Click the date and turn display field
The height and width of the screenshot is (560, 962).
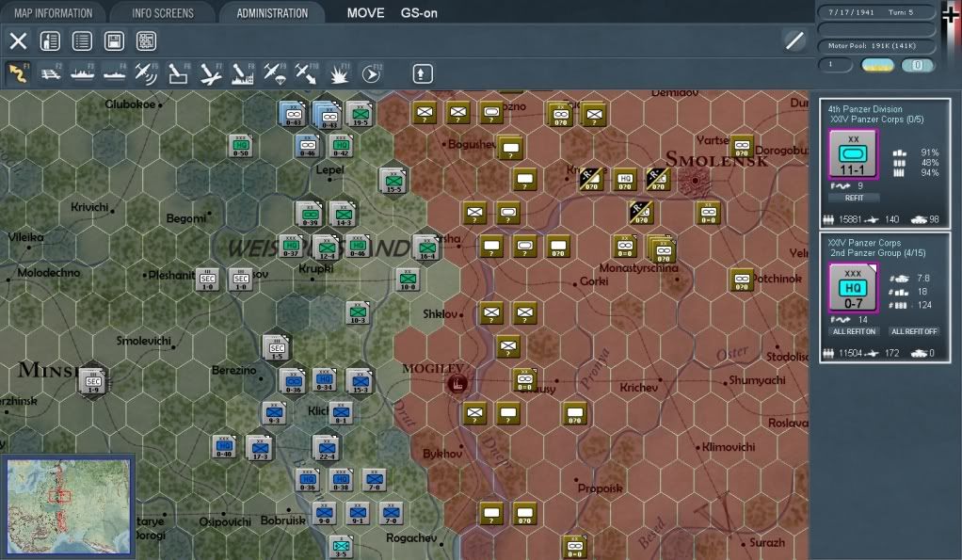click(x=876, y=12)
